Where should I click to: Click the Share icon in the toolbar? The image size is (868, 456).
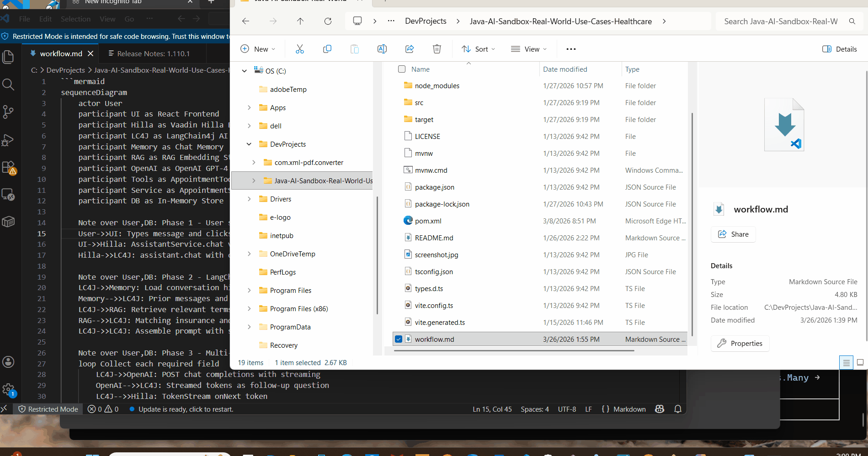(x=410, y=49)
